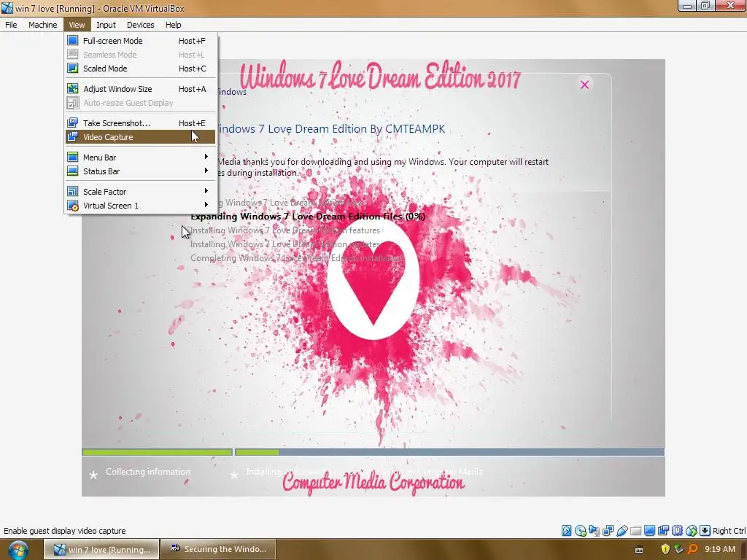
Task: Click the 'Enable guest display video capture' status text
Action: click(x=65, y=531)
